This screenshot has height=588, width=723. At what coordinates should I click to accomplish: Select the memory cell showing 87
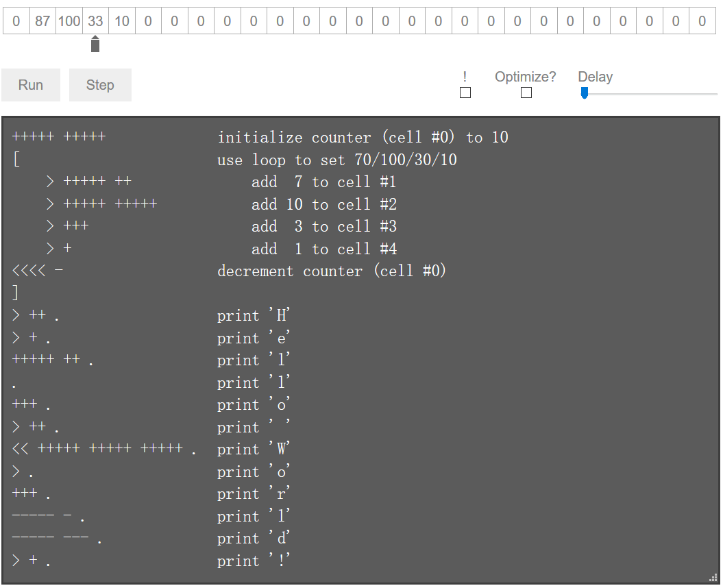point(42,21)
